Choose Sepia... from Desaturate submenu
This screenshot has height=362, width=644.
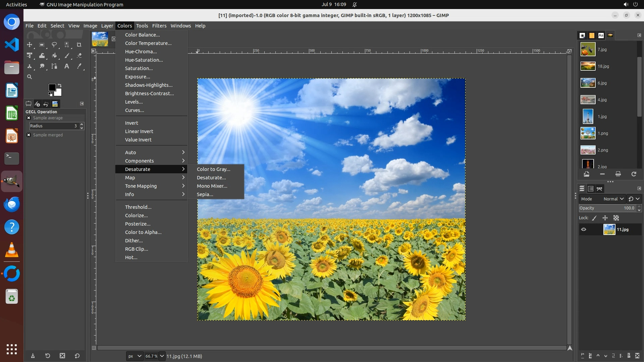click(205, 194)
